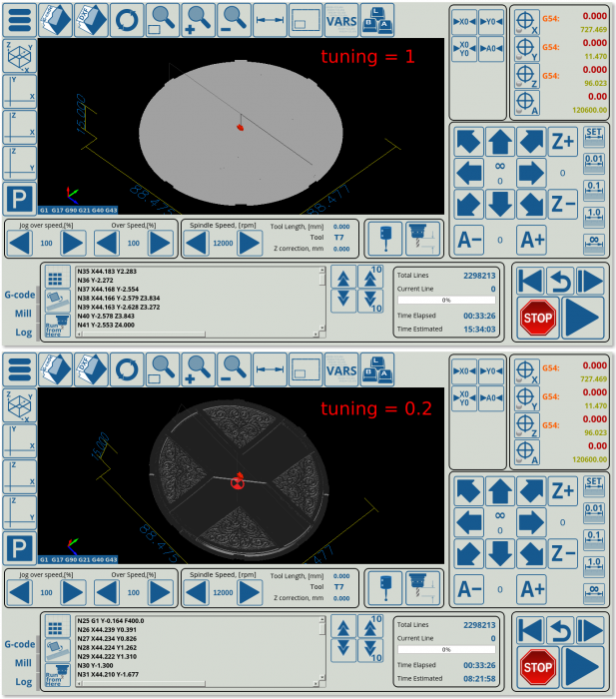Open keyboard shortcuts icon in top panel

coord(377,20)
